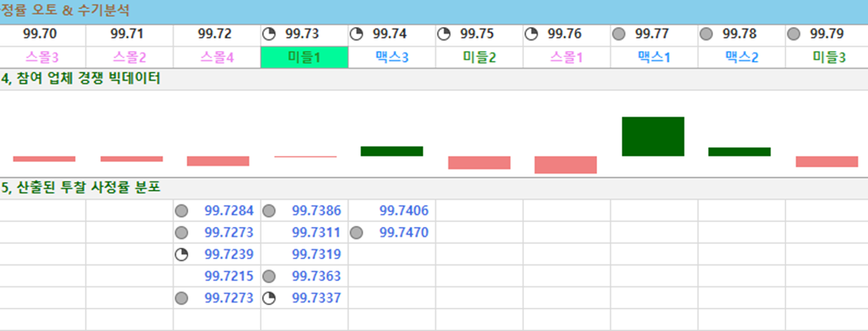868x331 pixels.
Task: Click the pie icon next to 99.7337
Action: (269, 299)
